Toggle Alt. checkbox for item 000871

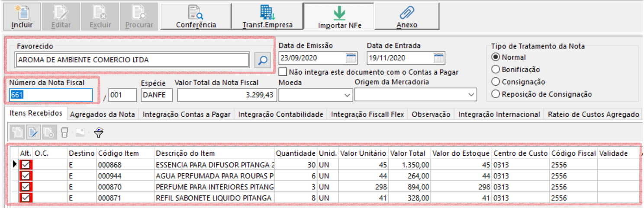[26, 198]
